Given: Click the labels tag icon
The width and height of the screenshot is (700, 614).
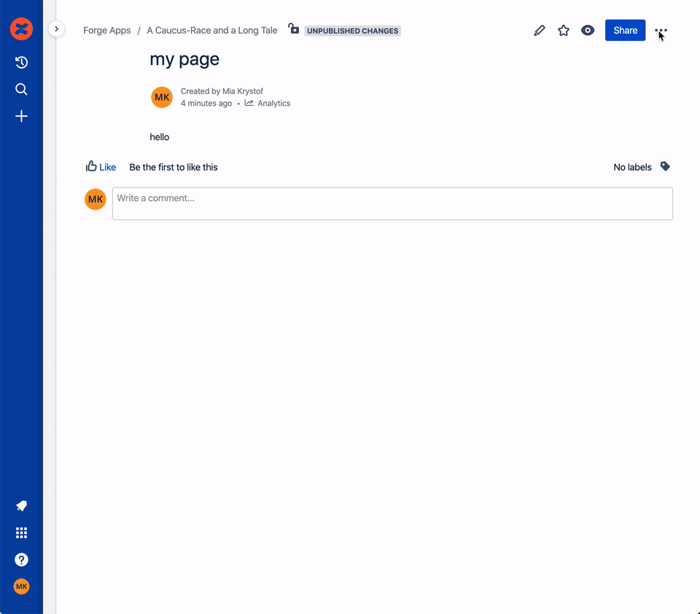Looking at the screenshot, I should click(664, 166).
